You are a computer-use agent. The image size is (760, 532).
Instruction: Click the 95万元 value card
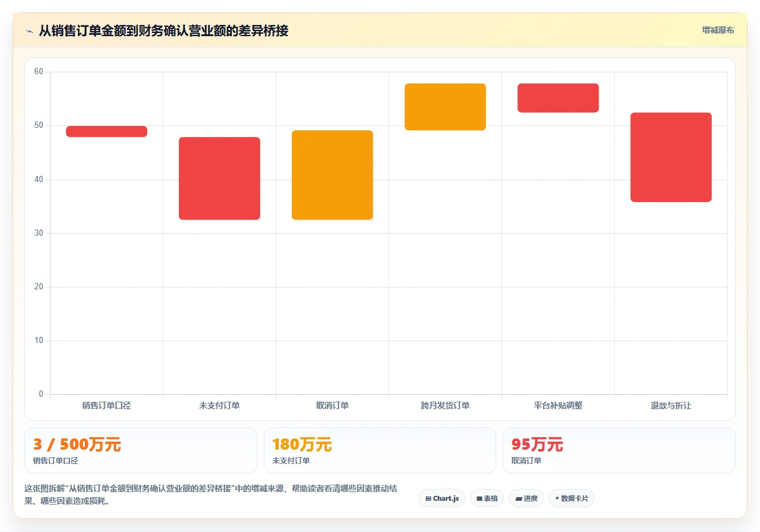[x=619, y=450]
